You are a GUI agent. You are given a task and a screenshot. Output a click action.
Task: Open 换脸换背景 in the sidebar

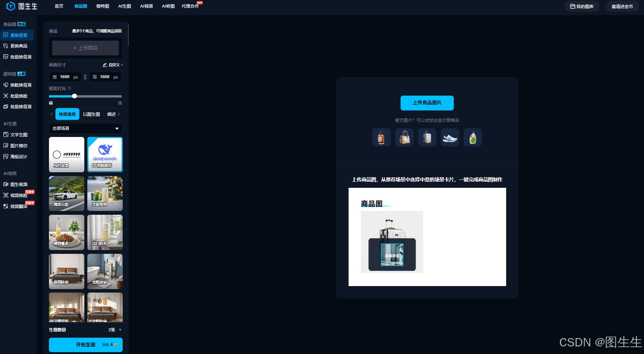point(17,85)
